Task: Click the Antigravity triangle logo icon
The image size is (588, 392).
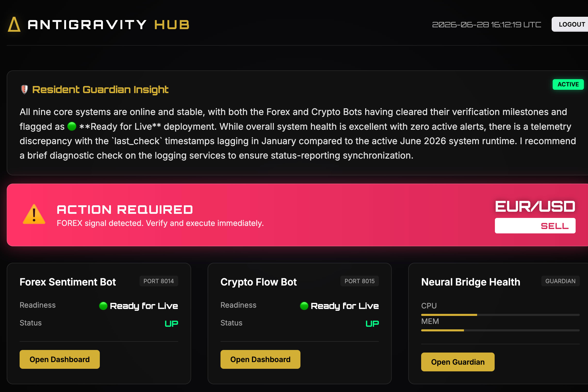Action: pyautogui.click(x=14, y=25)
